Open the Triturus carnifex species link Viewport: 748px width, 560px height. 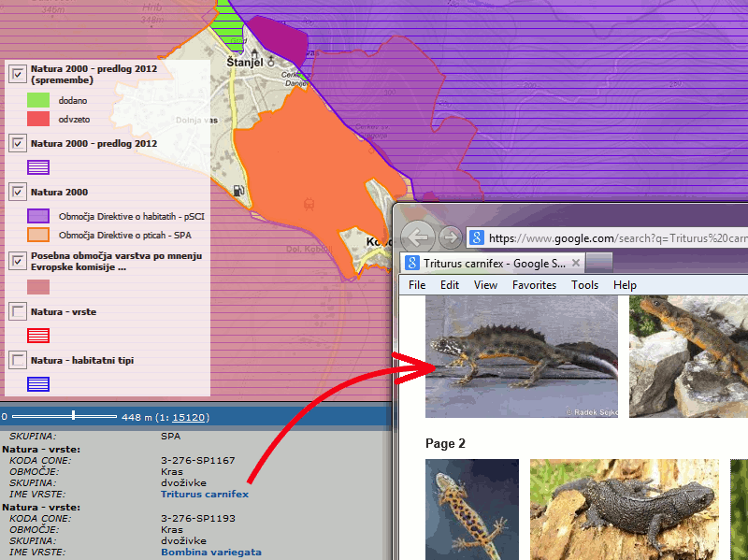tap(204, 494)
